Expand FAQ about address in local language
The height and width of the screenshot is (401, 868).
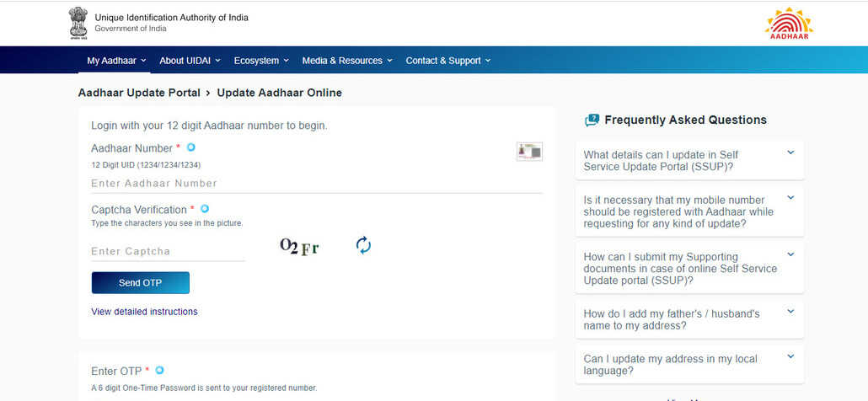689,365
